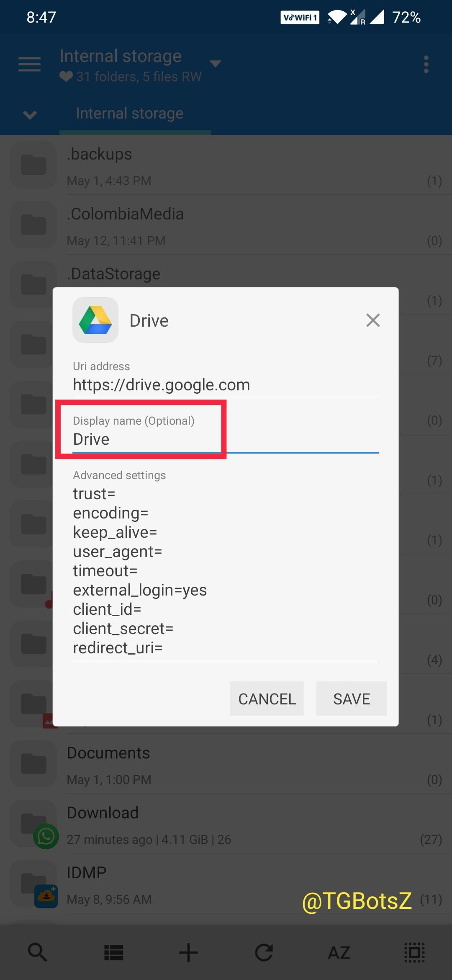452x980 pixels.
Task: Open the three-dot overflow menu
Action: (x=426, y=64)
